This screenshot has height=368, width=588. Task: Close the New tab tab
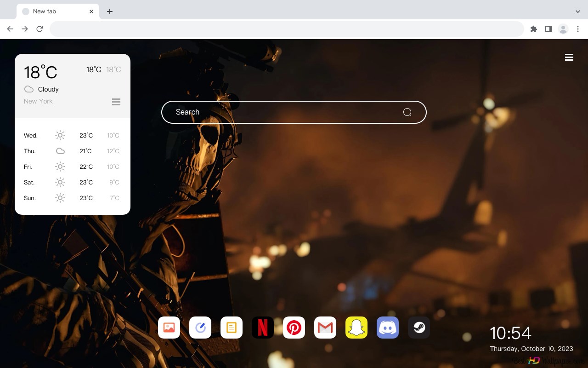91,11
